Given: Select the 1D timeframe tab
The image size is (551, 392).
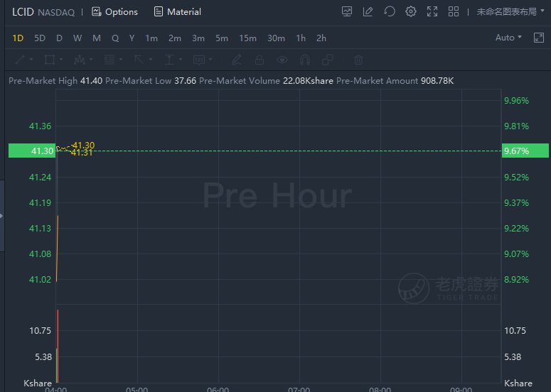Looking at the screenshot, I should click(18, 38).
